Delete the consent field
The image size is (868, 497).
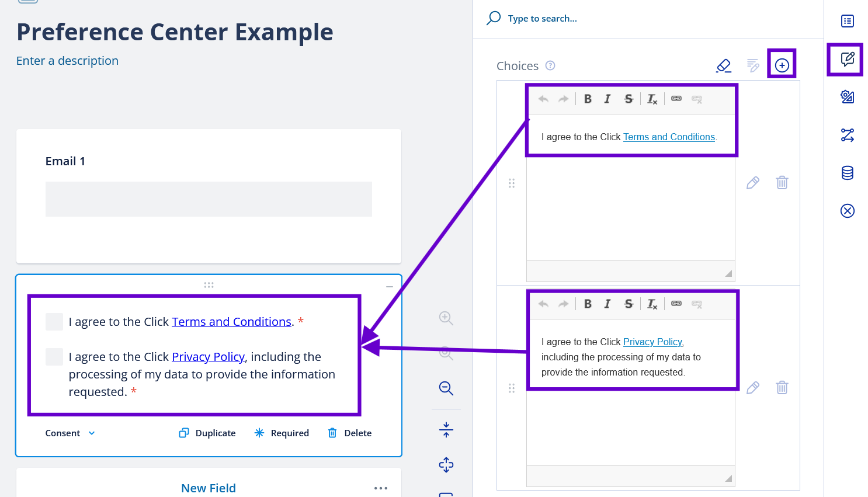(349, 433)
